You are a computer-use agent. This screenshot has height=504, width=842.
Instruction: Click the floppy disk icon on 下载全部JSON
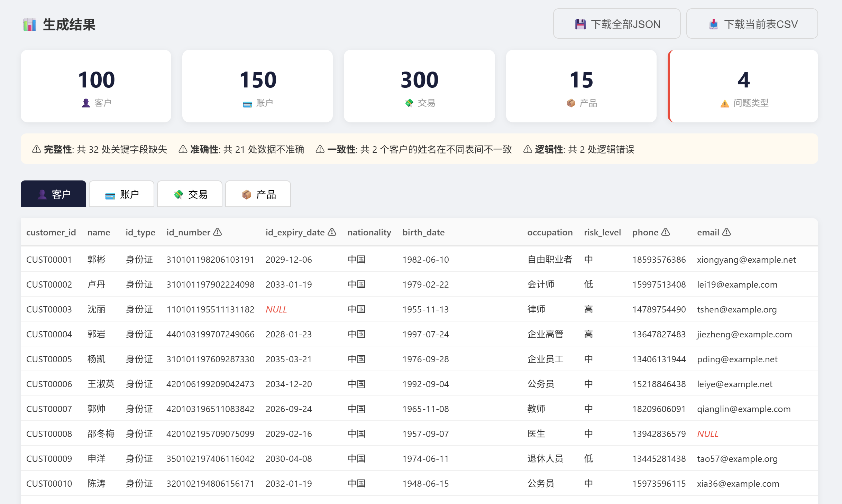580,24
